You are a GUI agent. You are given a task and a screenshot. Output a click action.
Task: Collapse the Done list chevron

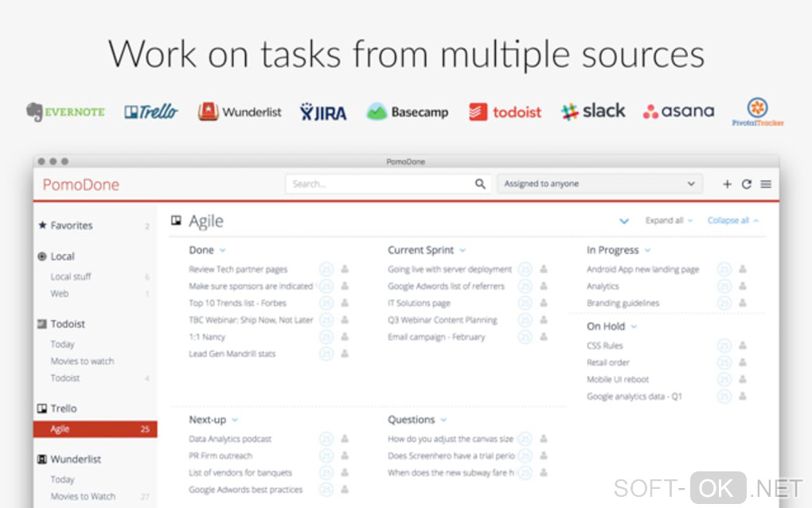tap(223, 251)
